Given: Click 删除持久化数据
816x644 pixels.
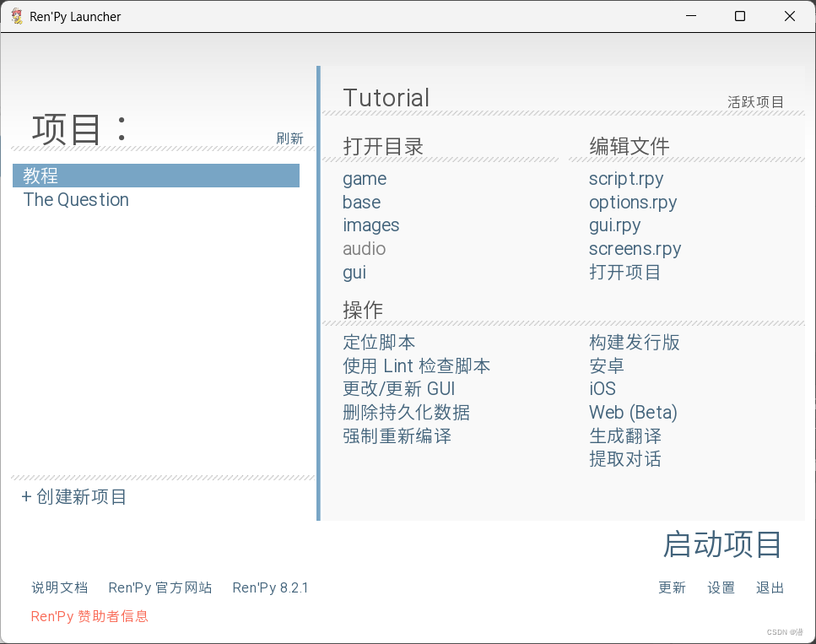Looking at the screenshot, I should click(x=406, y=413).
